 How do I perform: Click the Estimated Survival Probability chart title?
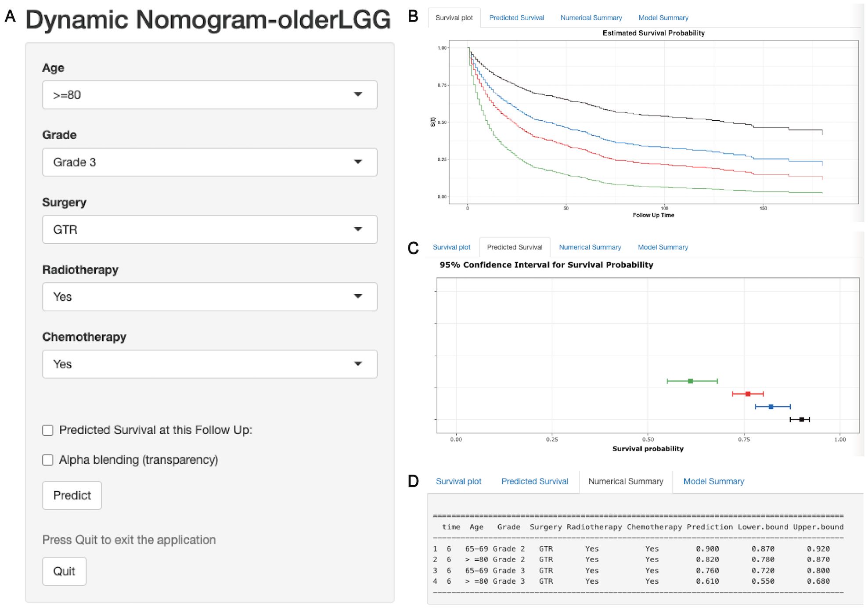[653, 33]
